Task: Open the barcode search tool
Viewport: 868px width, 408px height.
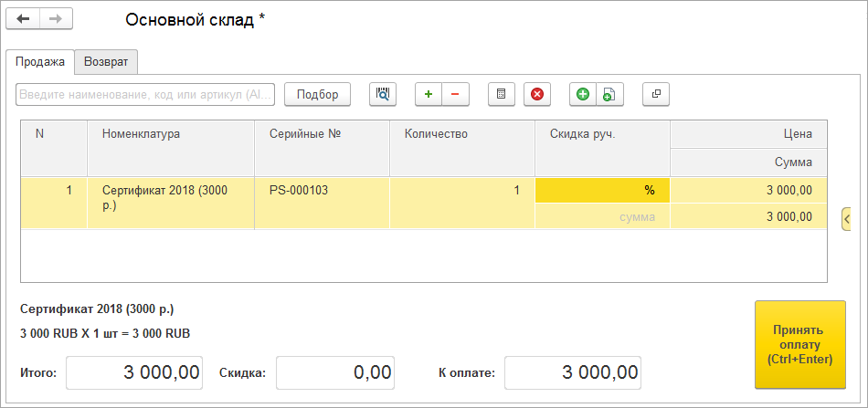Action: pyautogui.click(x=383, y=94)
